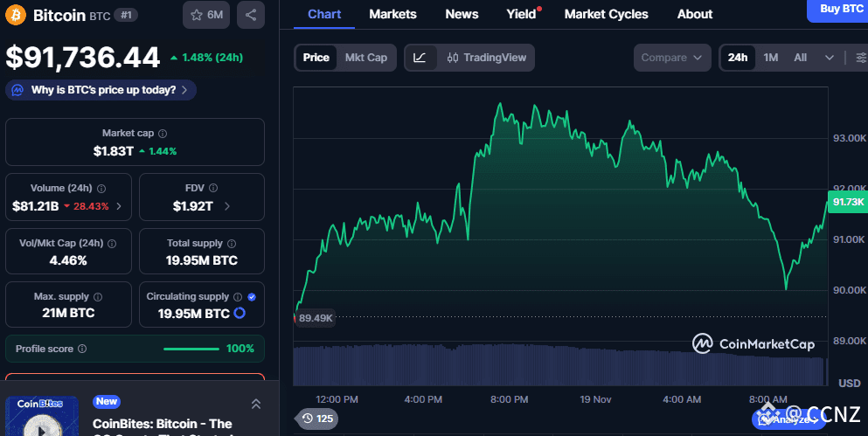868x436 pixels.
Task: Click the Profile score info icon
Action: [x=82, y=349]
